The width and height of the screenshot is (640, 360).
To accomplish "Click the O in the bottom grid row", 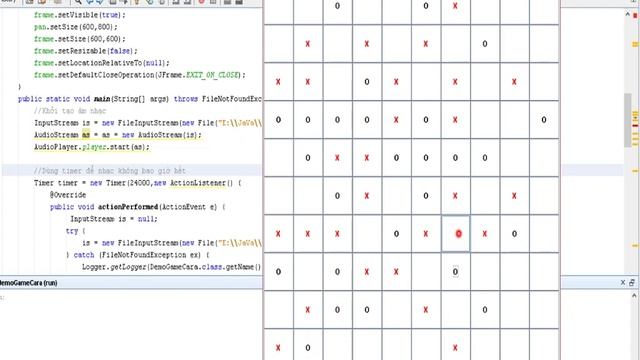I will pos(308,348).
